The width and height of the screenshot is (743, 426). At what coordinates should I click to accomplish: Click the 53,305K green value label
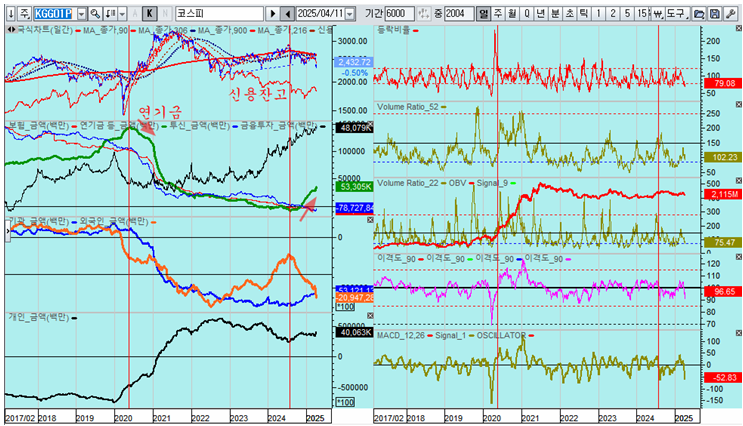pyautogui.click(x=354, y=187)
